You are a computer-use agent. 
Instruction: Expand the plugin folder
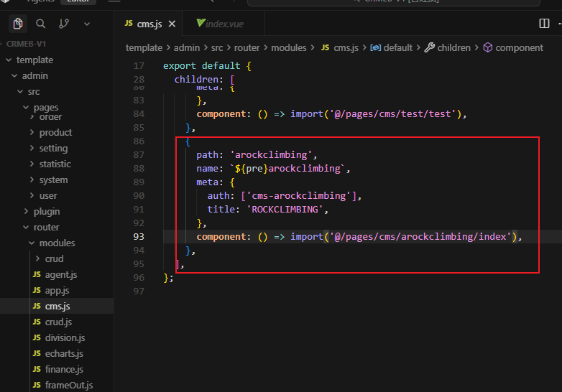coord(46,211)
